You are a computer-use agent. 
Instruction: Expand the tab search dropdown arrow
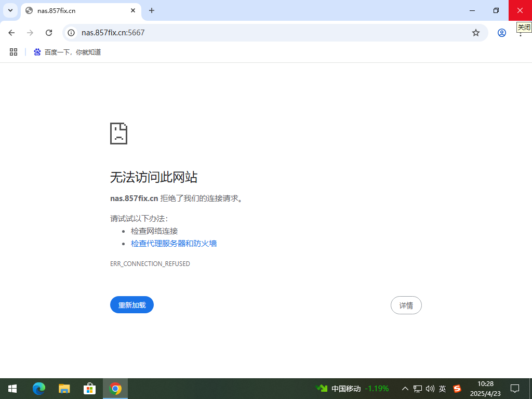click(10, 10)
